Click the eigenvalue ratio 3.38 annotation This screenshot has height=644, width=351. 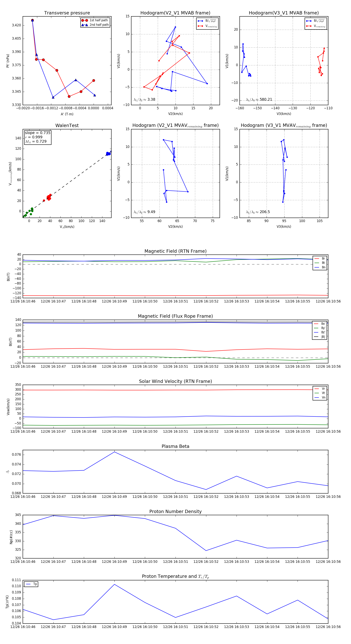(144, 100)
